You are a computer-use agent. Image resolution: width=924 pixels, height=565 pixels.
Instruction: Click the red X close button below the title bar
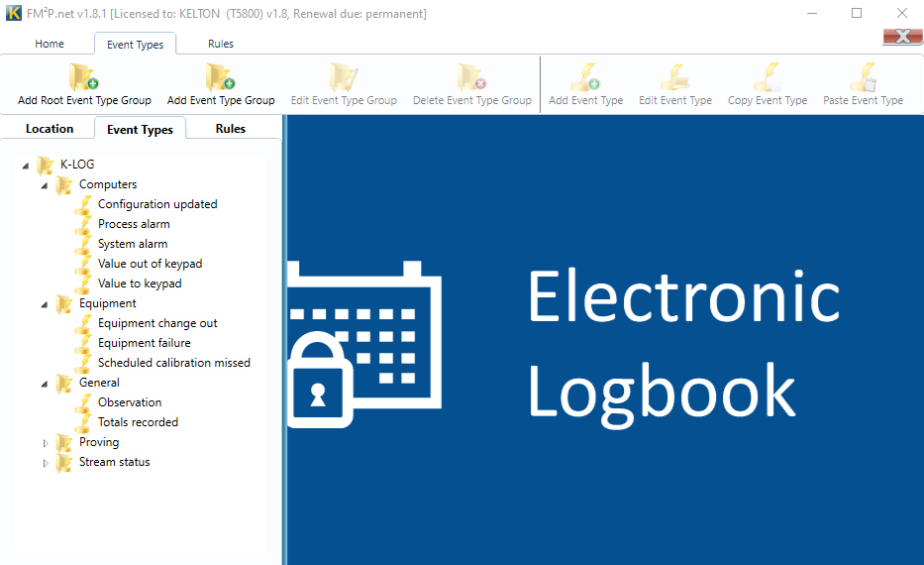tap(902, 37)
